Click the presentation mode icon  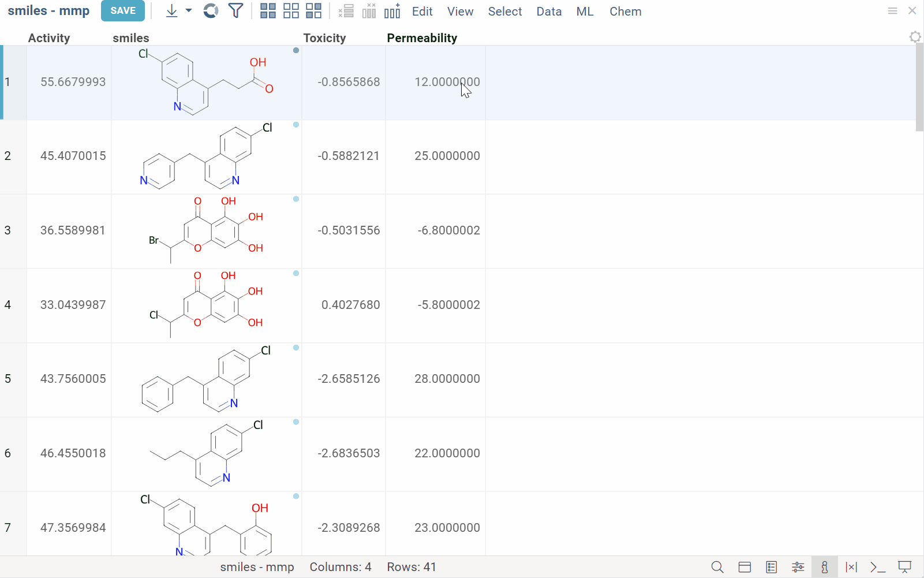[x=905, y=567]
